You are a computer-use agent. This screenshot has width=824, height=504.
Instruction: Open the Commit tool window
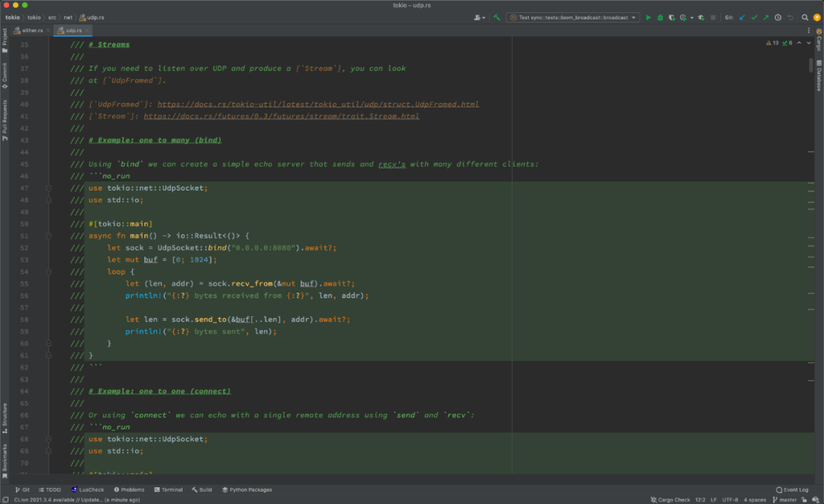[5, 76]
